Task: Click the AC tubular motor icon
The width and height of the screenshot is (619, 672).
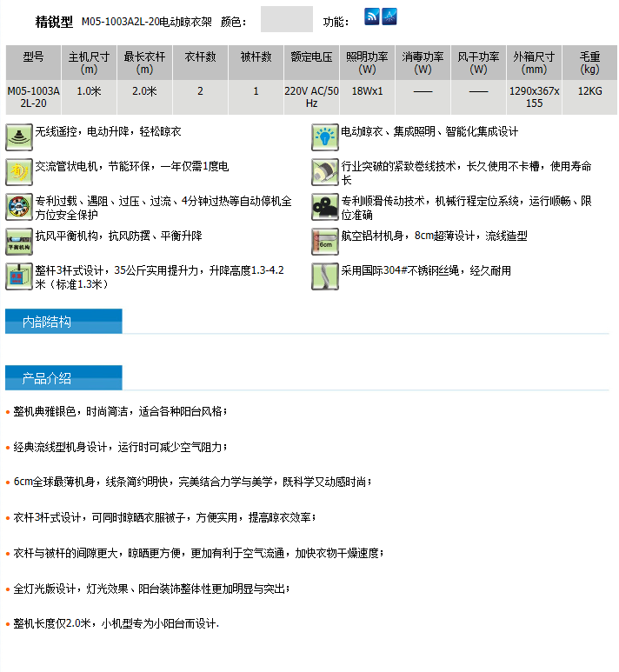Action: pyautogui.click(x=19, y=172)
